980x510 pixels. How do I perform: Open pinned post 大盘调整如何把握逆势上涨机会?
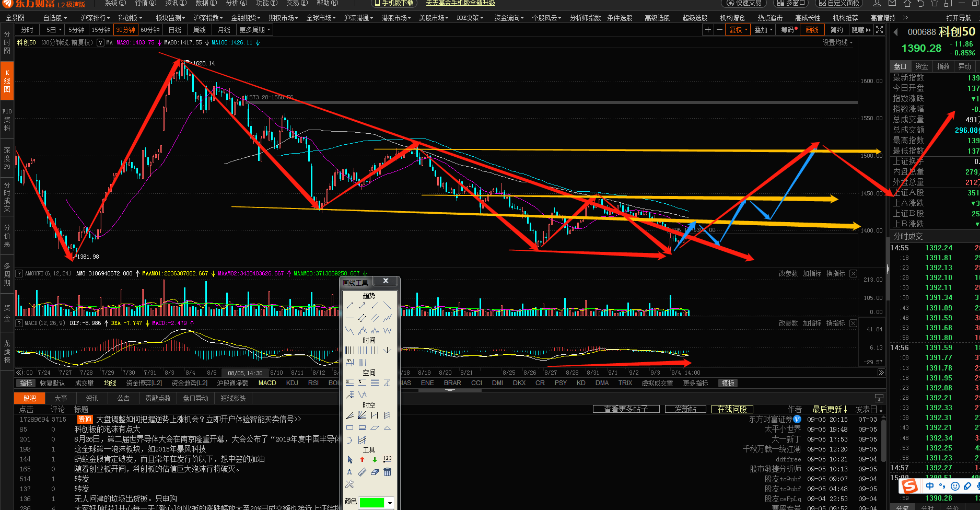pos(199,419)
